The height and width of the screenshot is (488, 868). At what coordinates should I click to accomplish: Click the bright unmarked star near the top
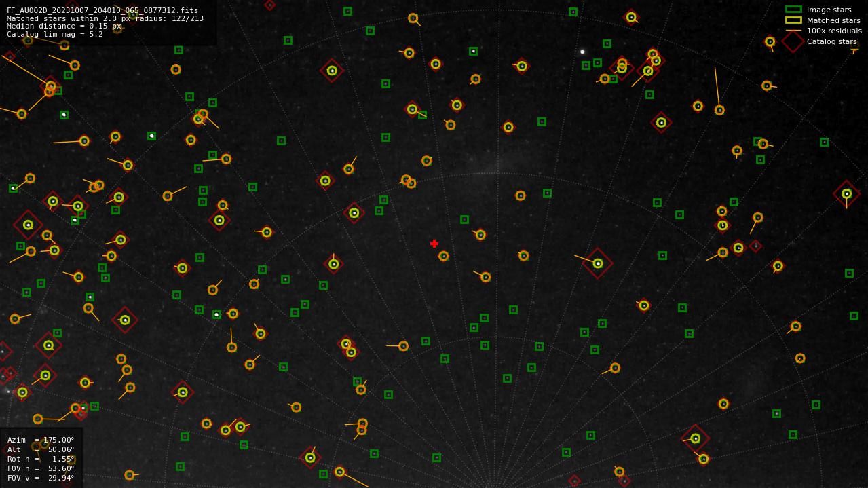(x=582, y=52)
